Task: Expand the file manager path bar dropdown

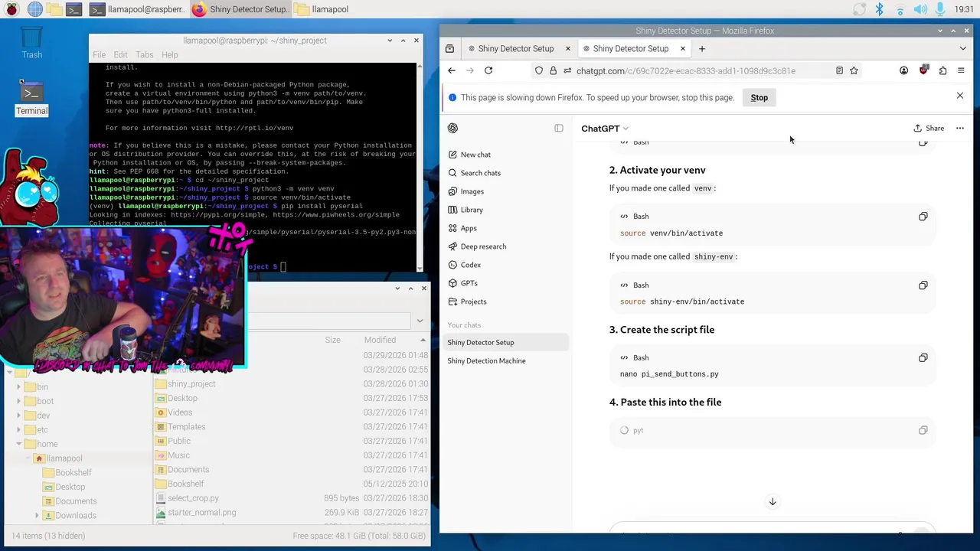Action: tap(420, 321)
